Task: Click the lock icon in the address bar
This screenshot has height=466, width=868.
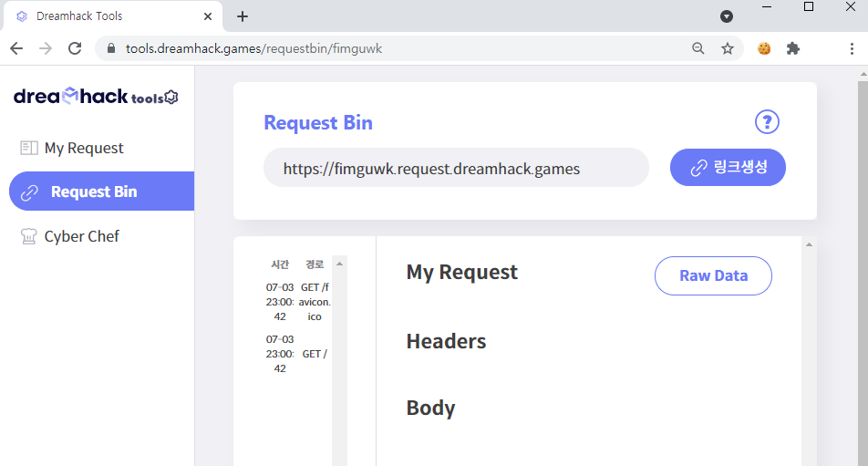Action: pyautogui.click(x=110, y=48)
